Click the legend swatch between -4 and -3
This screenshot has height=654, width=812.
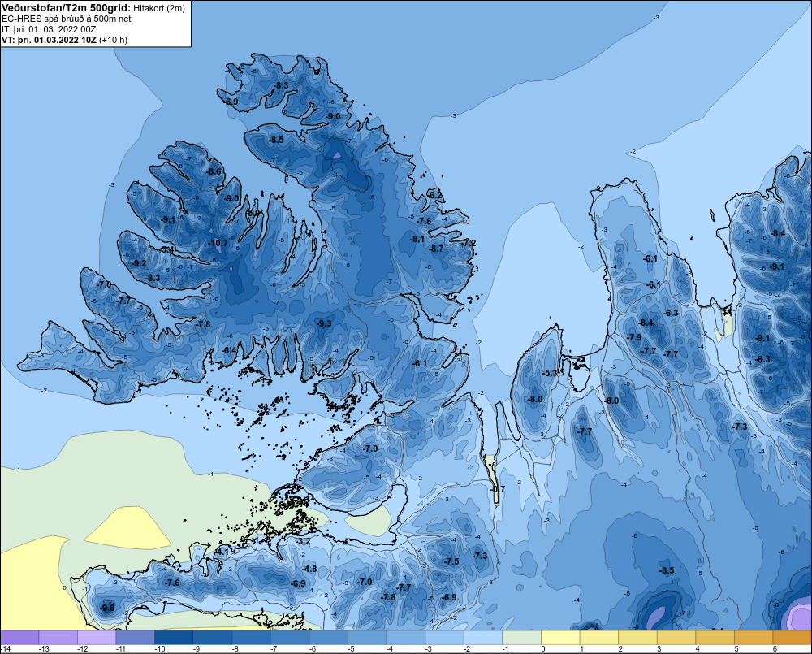tap(406, 638)
